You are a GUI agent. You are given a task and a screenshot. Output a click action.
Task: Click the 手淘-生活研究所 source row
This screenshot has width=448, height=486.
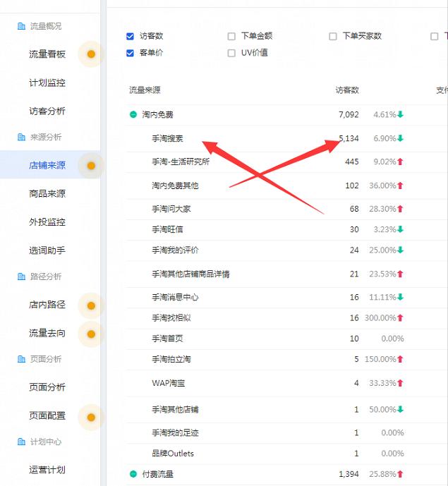coord(286,162)
